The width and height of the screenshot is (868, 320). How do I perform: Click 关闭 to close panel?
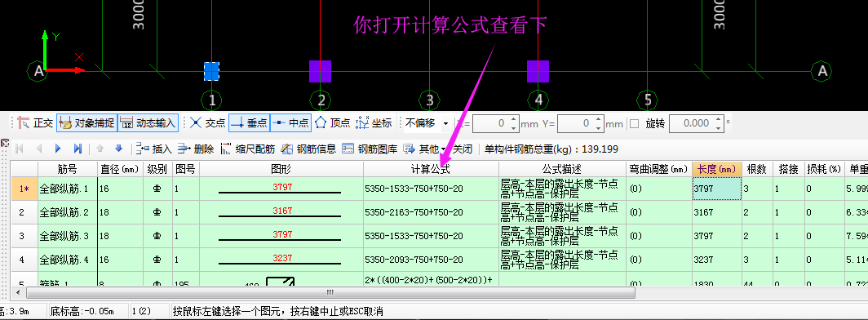(463, 149)
